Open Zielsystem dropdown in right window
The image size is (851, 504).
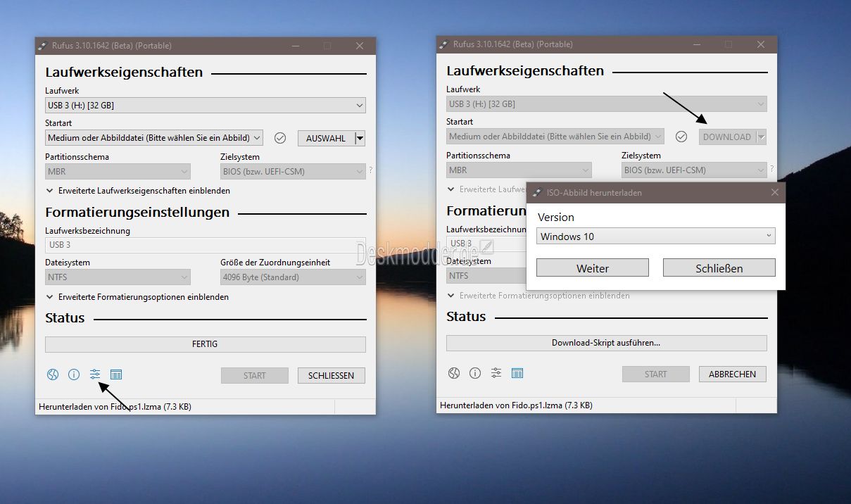[x=694, y=170]
